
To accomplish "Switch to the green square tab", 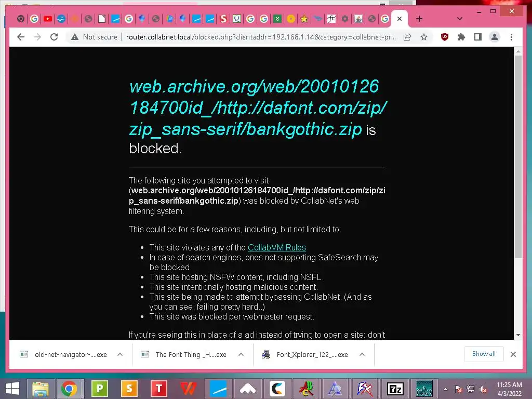I will [277, 19].
